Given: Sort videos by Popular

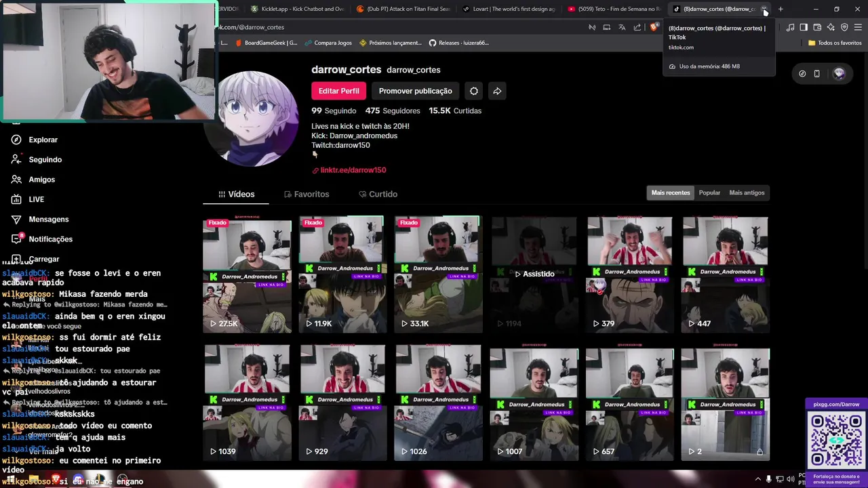Looking at the screenshot, I should 709,192.
